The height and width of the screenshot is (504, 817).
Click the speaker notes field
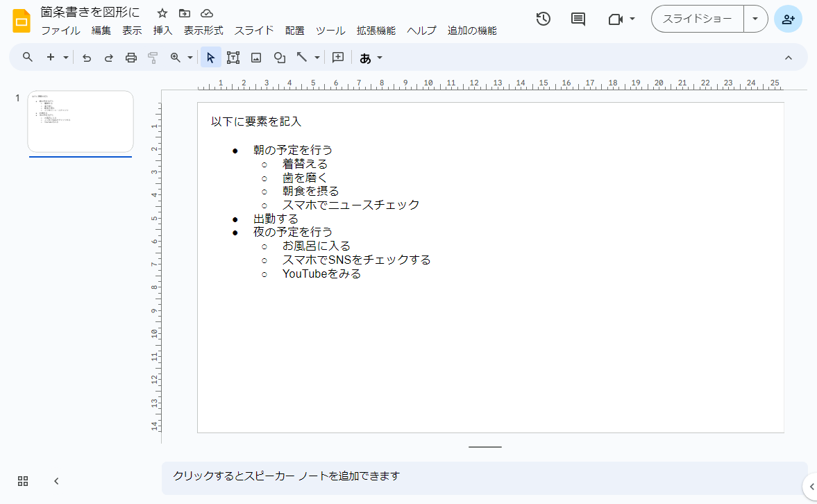pos(484,477)
